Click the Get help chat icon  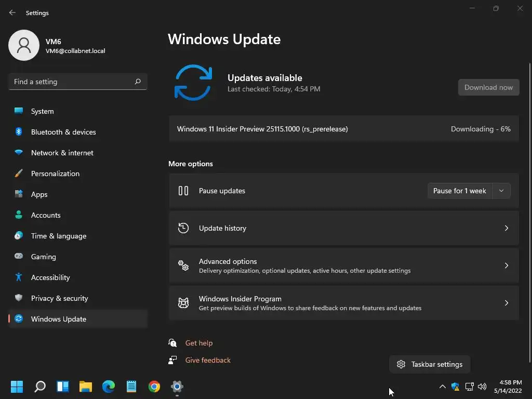click(x=172, y=343)
